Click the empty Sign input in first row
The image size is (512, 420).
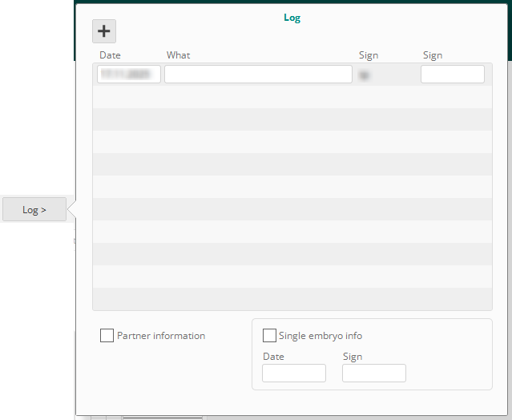(x=452, y=75)
